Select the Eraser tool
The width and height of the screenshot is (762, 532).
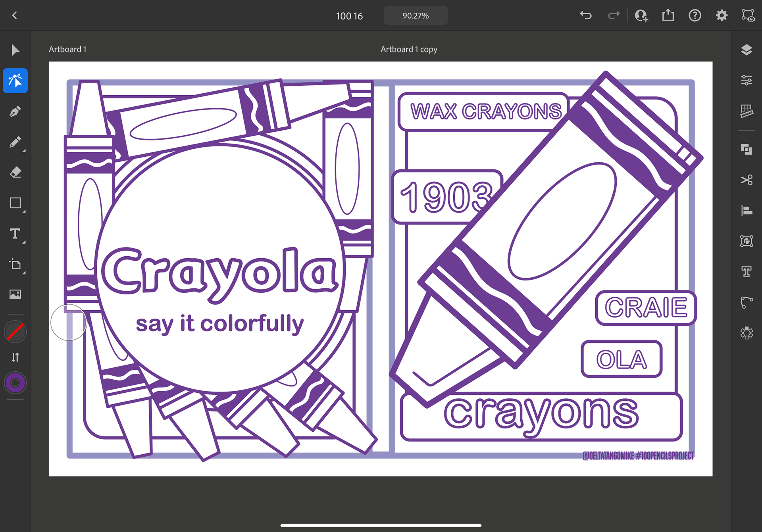click(15, 173)
